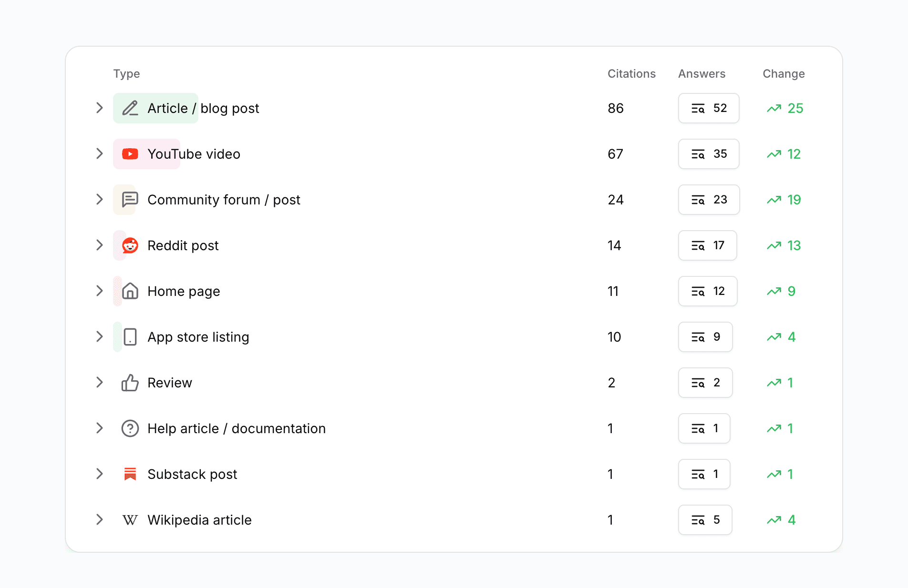
Task: Click the Change column header
Action: [x=784, y=74]
